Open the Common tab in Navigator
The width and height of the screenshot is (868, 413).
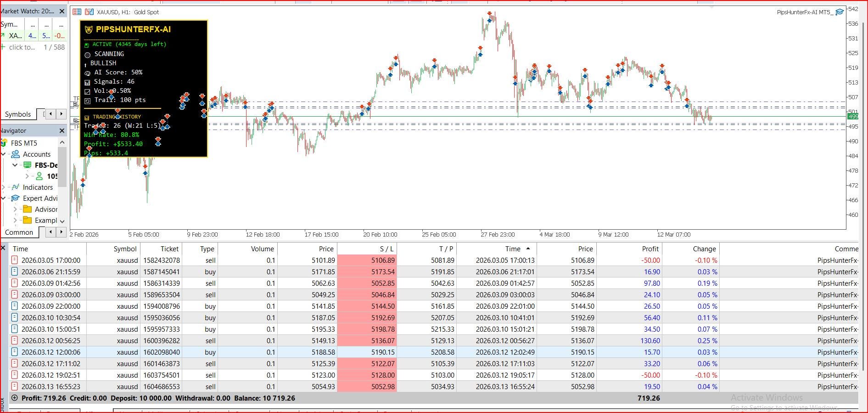point(19,232)
